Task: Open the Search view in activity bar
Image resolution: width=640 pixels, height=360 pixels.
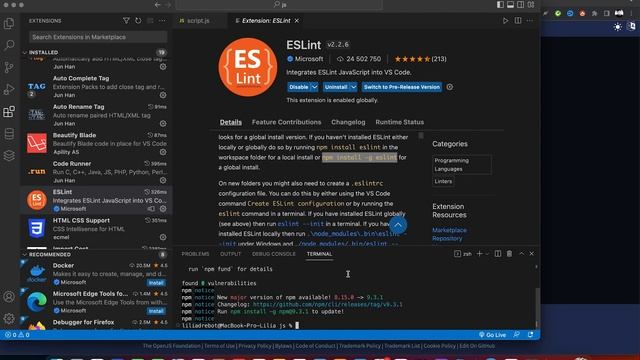Action: coord(9,45)
